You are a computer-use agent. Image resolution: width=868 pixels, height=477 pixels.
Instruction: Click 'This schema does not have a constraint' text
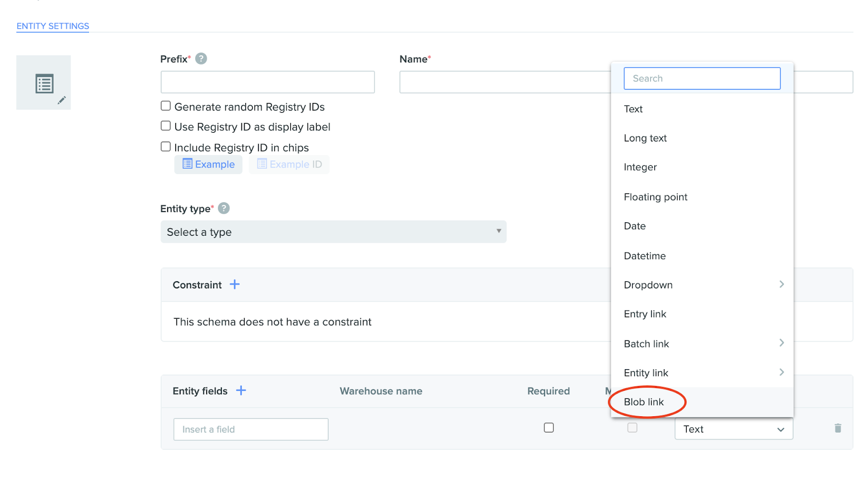[272, 322]
